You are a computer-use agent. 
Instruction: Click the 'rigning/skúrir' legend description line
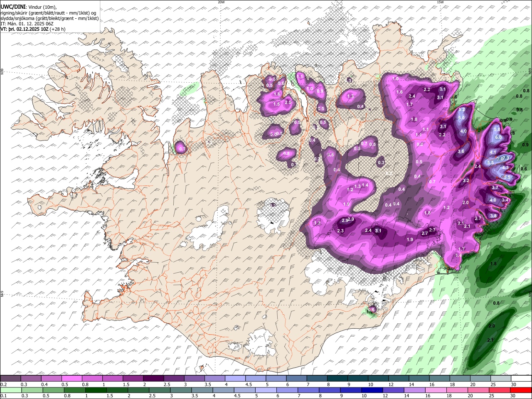[x=48, y=13]
